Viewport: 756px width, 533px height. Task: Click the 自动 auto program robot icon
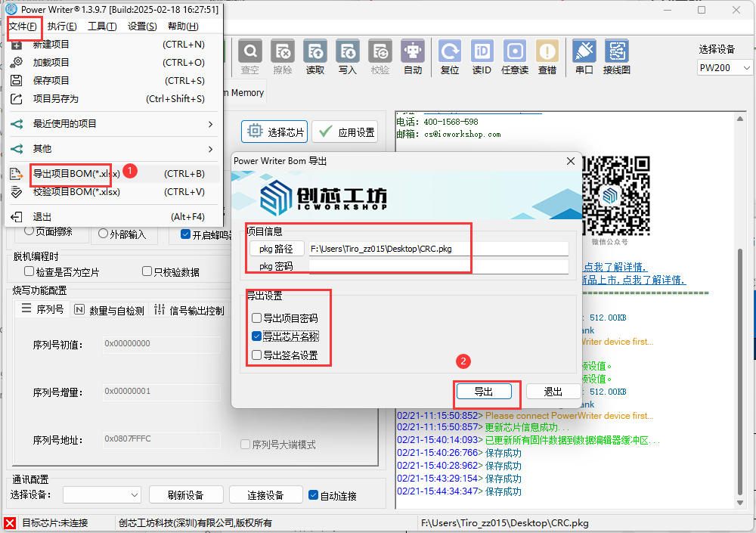click(x=413, y=57)
